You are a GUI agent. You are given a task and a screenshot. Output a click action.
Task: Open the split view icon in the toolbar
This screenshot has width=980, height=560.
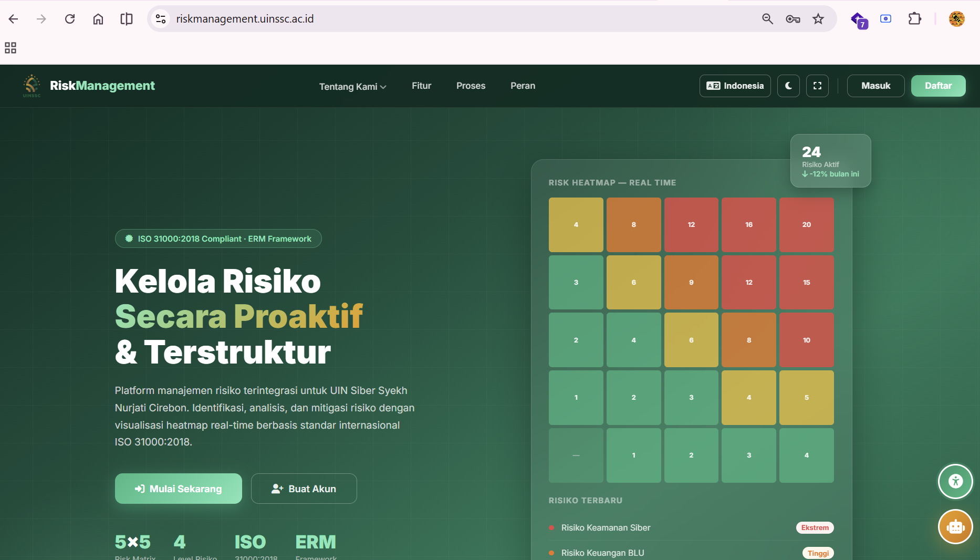coord(127,19)
